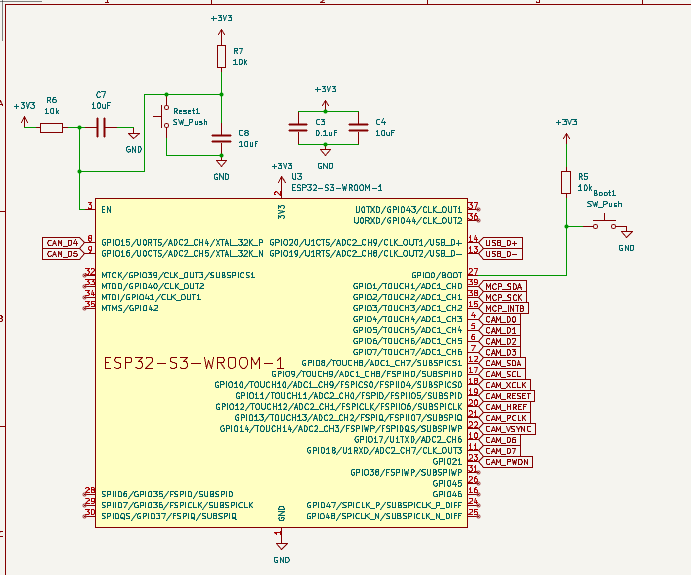Viewport: 691px width, 575px height.
Task: Click the U3 reference designator text
Action: tap(297, 177)
